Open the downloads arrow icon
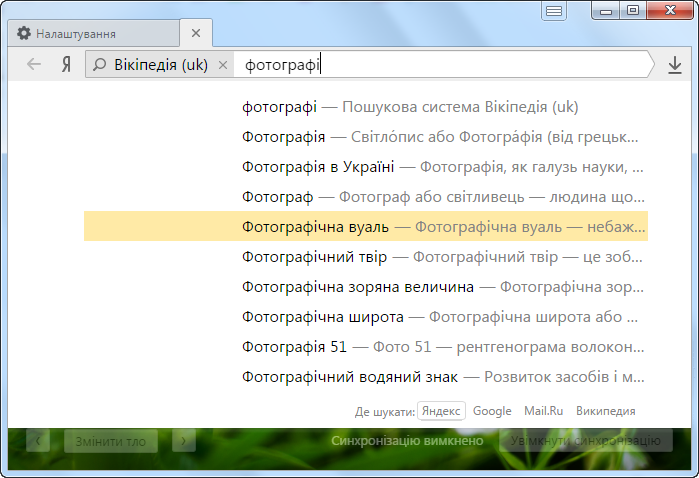699x478 pixels. [x=675, y=65]
